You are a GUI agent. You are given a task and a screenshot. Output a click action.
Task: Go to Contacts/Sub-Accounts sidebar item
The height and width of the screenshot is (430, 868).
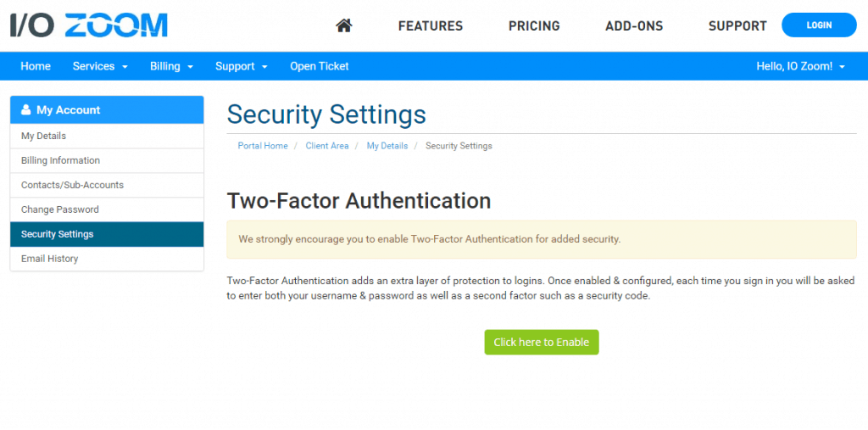pos(72,185)
